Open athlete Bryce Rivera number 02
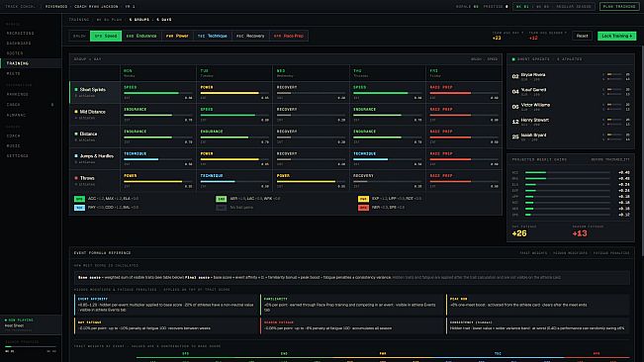The height and width of the screenshot is (362, 644). 571,76
